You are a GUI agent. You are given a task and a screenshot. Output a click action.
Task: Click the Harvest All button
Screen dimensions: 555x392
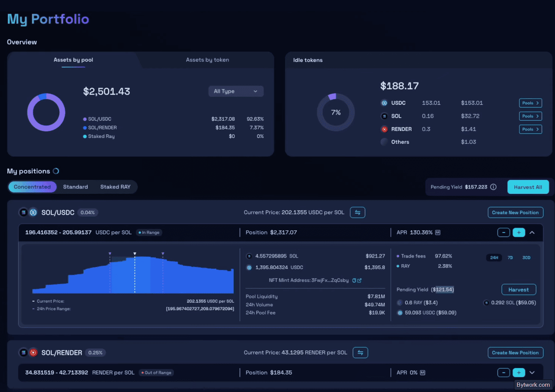click(x=528, y=187)
